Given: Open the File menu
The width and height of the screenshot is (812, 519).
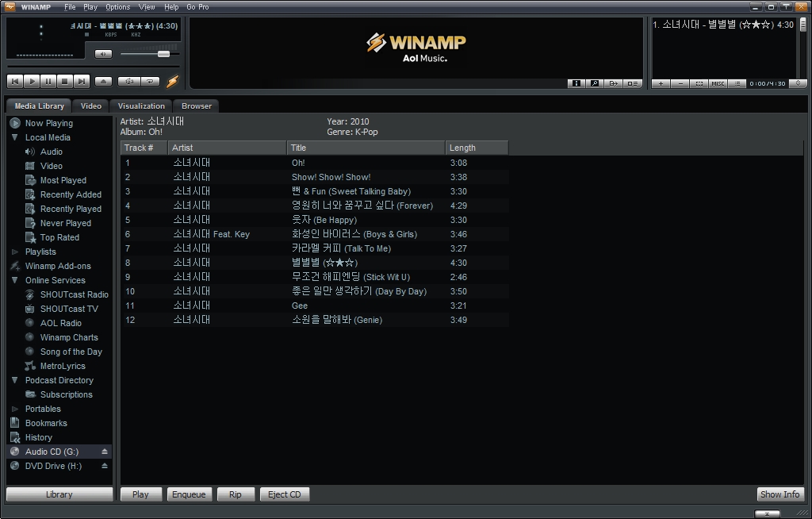Looking at the screenshot, I should [x=70, y=6].
